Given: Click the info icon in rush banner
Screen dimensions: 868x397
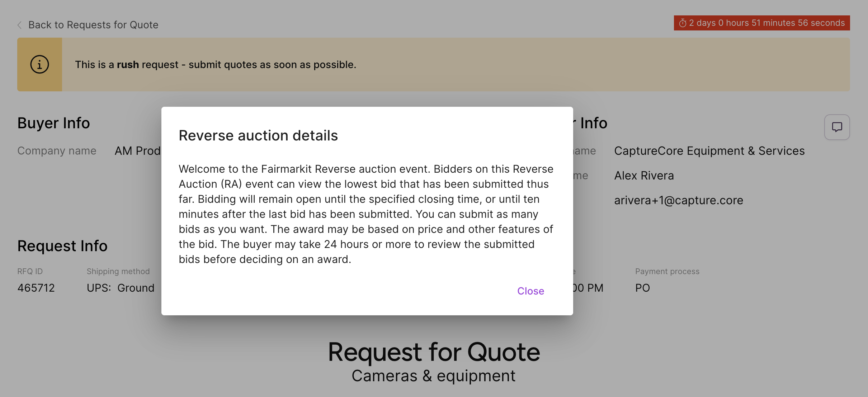Looking at the screenshot, I should pyautogui.click(x=39, y=64).
